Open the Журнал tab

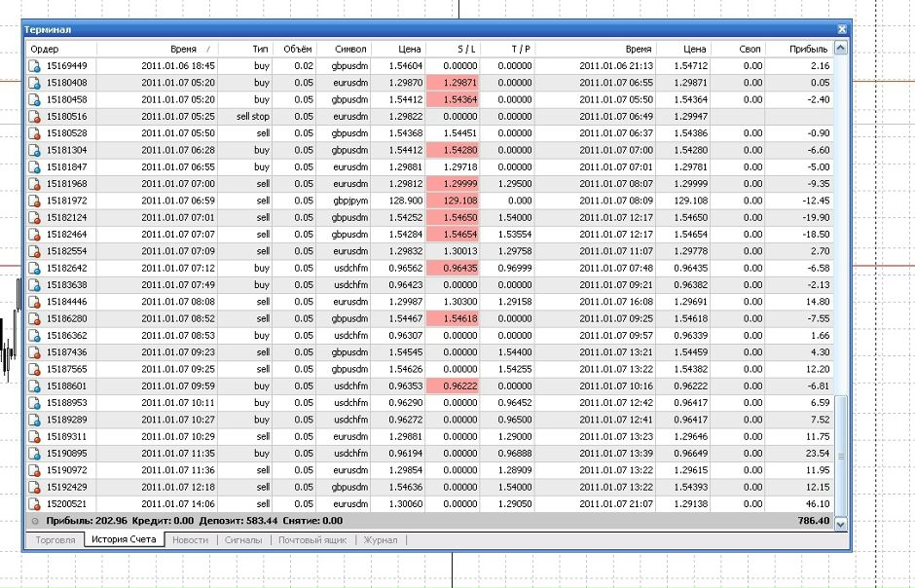point(380,538)
